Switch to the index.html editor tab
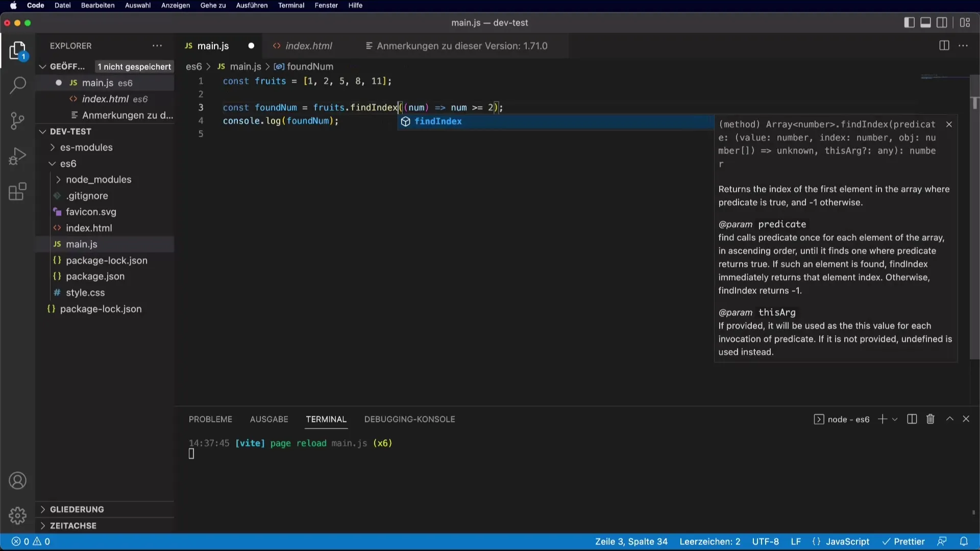The image size is (980, 551). 308,46
